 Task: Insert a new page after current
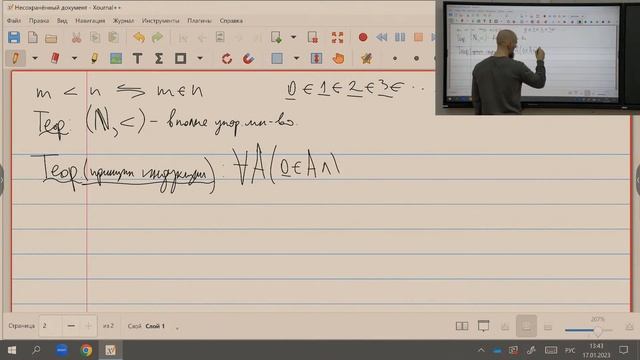click(276, 38)
